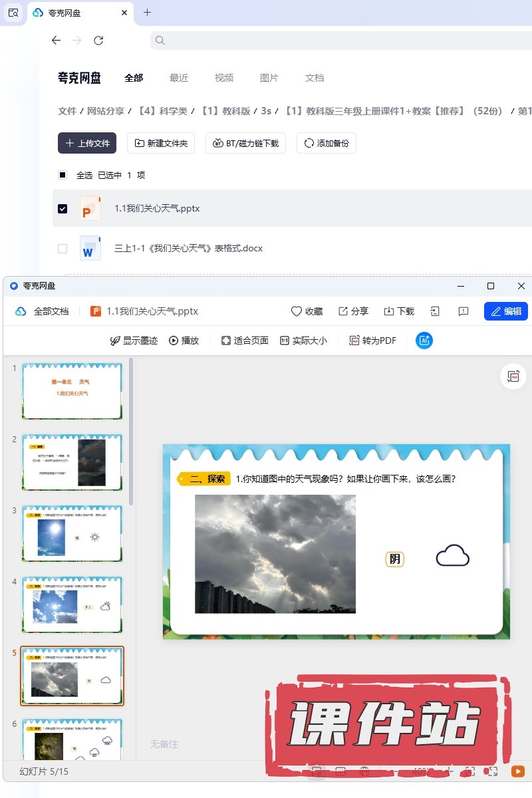This screenshot has width=532, height=798.
Task: Click the 分享 share icon
Action: 343,311
